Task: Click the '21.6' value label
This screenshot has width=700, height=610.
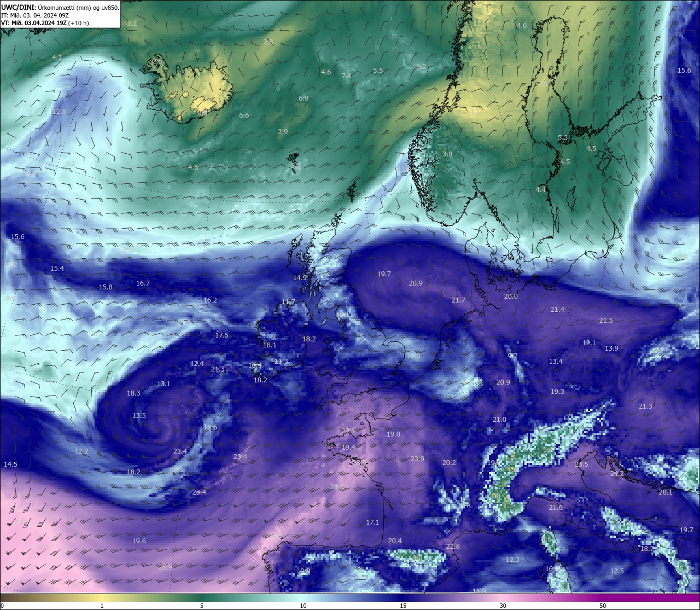Action: [556, 508]
